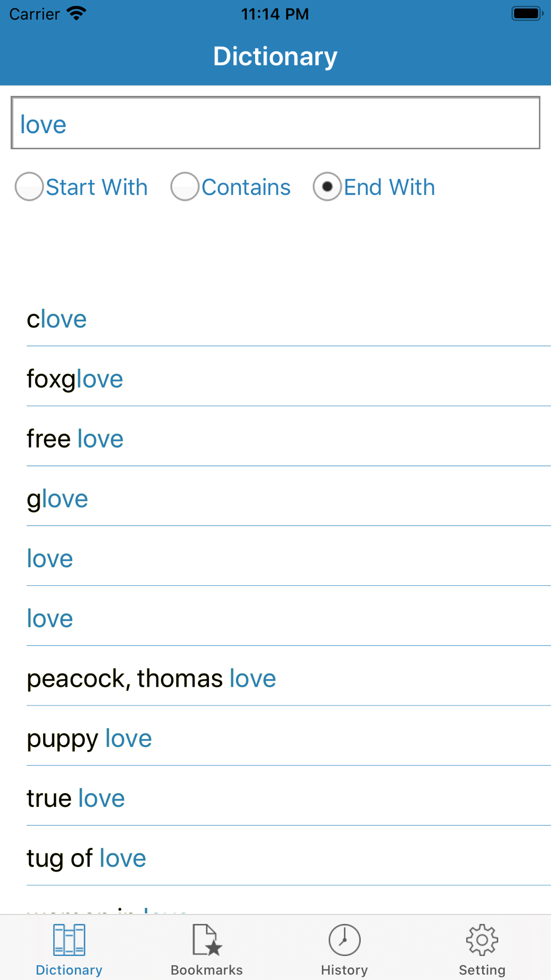Open the clove entry
Screen dimensions: 551x980
point(289,319)
